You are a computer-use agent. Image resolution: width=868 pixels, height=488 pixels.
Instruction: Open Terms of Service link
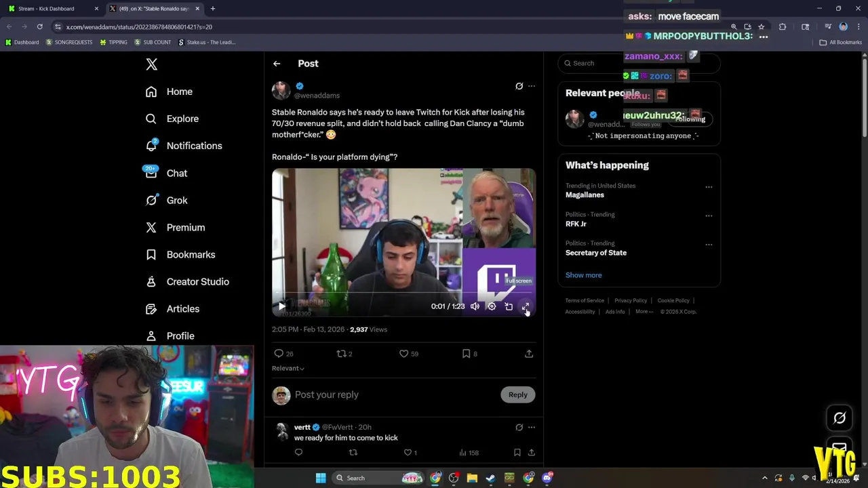click(x=585, y=301)
